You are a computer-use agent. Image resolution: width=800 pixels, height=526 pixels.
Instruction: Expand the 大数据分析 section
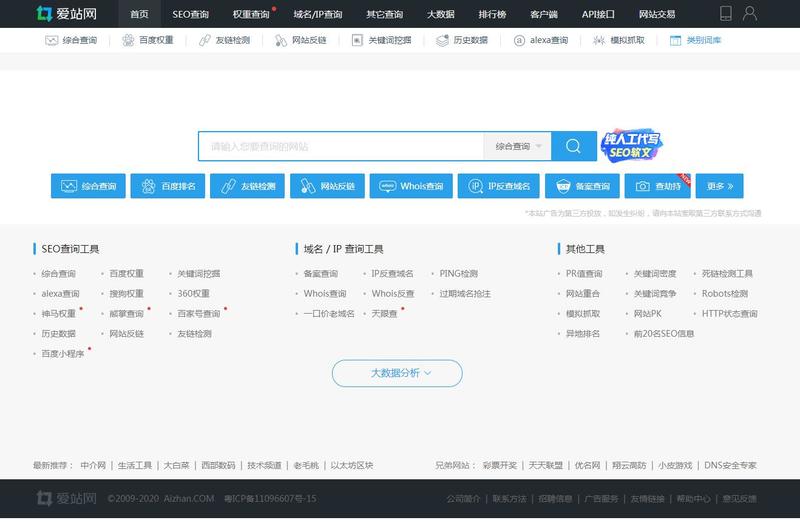pyautogui.click(x=397, y=373)
